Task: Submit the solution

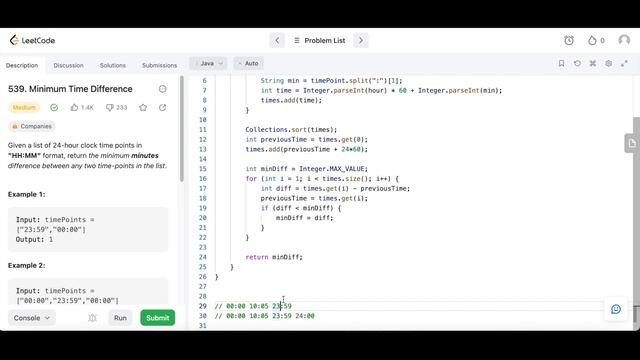Action: 158,318
